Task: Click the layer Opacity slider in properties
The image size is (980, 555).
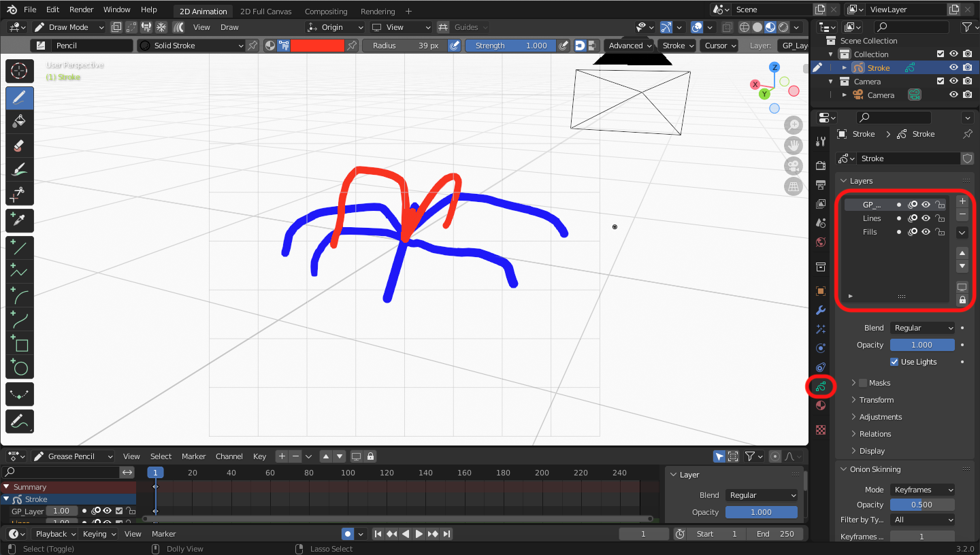Action: click(x=922, y=345)
